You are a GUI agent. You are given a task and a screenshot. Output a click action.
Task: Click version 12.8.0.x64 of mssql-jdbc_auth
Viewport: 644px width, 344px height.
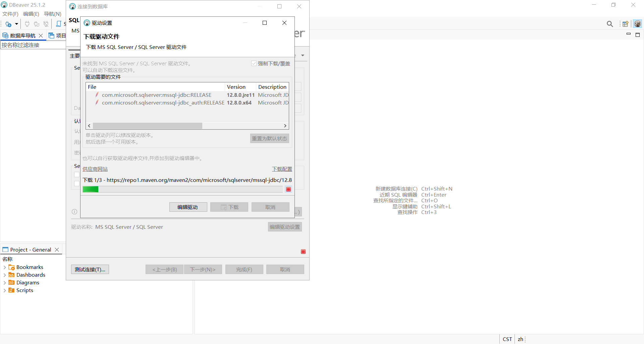coord(239,102)
